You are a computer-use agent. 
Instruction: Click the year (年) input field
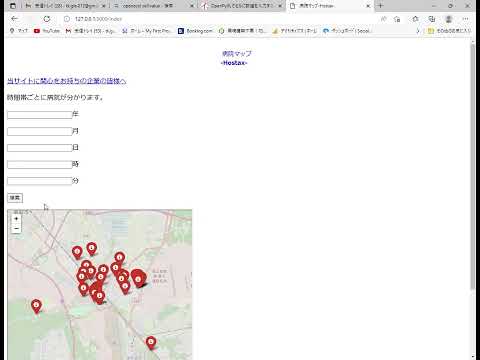click(x=40, y=115)
